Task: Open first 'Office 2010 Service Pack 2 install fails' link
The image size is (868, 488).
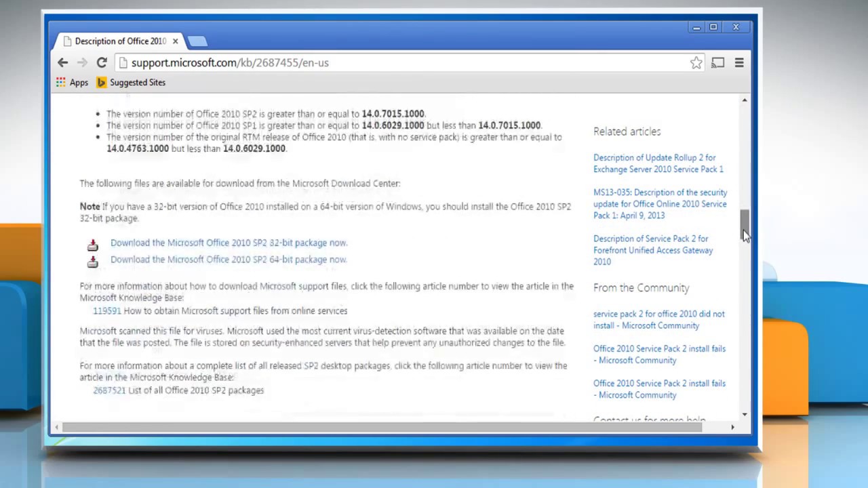Action: click(x=659, y=354)
